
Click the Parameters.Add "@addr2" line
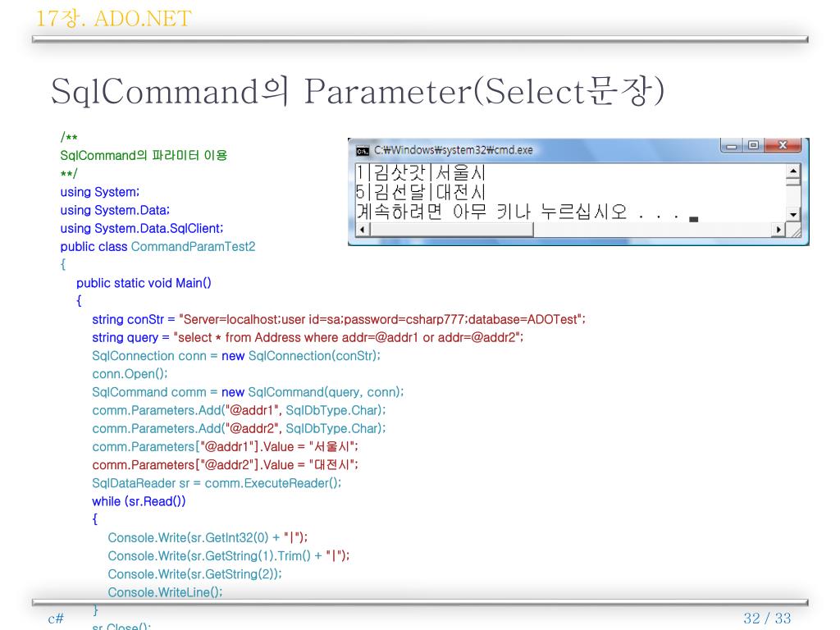click(239, 428)
